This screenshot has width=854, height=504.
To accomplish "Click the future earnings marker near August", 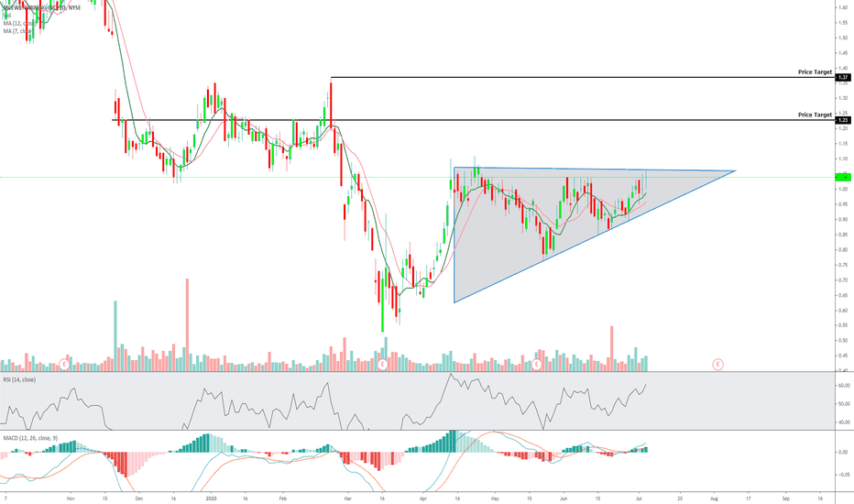I will (717, 364).
